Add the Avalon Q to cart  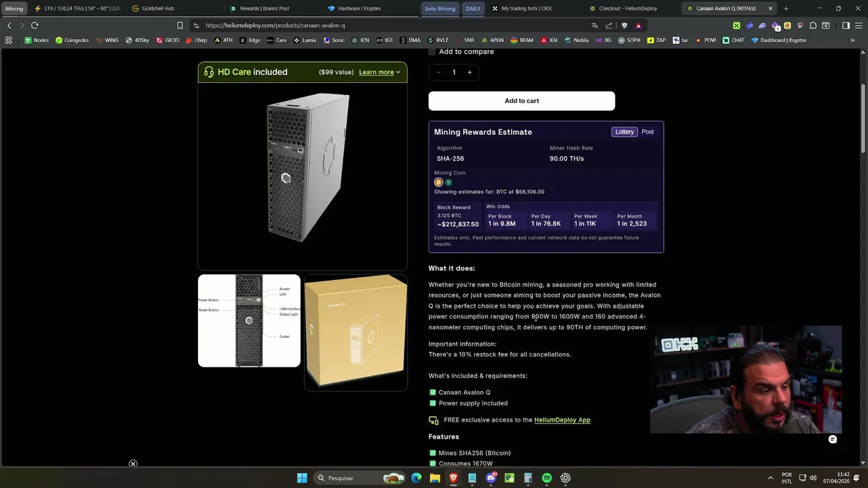pos(521,101)
